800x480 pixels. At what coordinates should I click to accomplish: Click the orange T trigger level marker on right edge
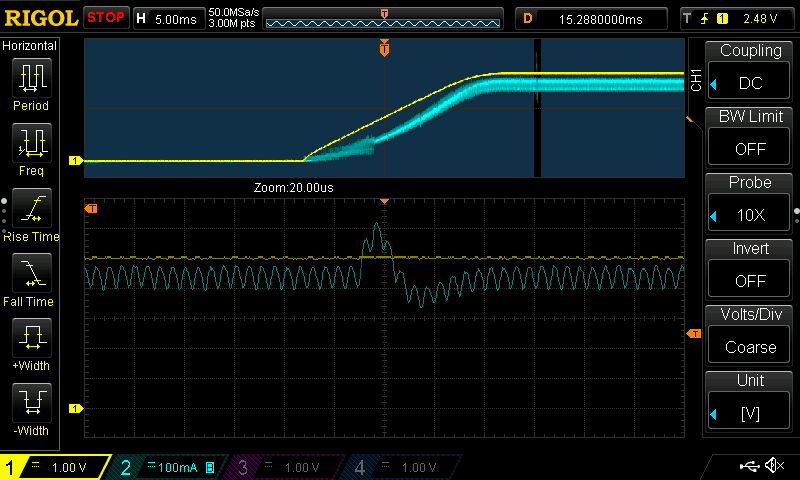[x=694, y=334]
